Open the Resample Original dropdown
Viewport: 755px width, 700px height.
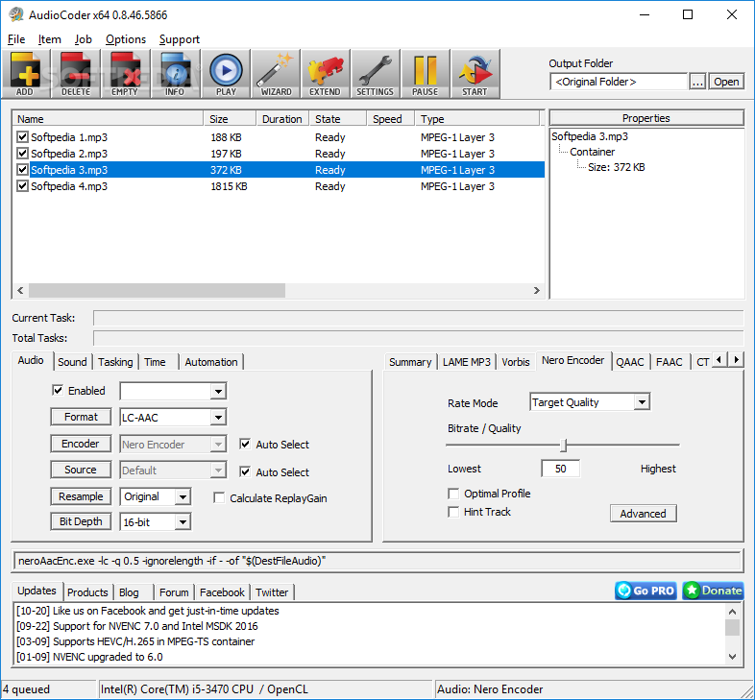(183, 496)
